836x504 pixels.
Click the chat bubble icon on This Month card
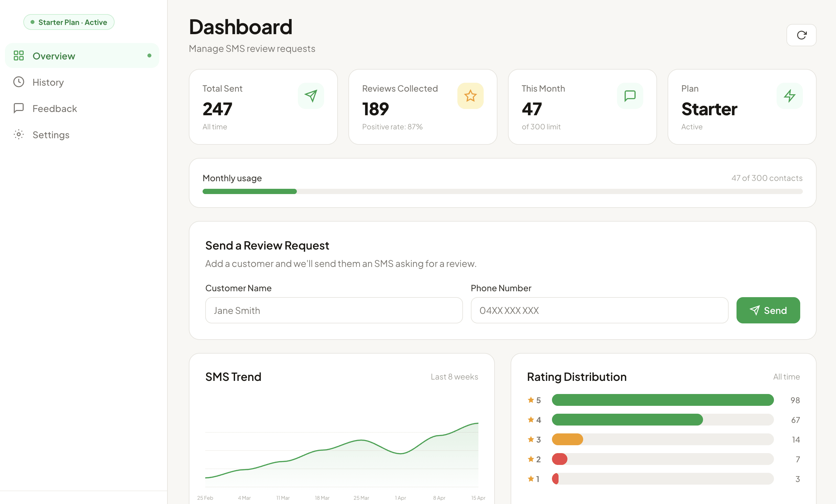[x=630, y=96]
